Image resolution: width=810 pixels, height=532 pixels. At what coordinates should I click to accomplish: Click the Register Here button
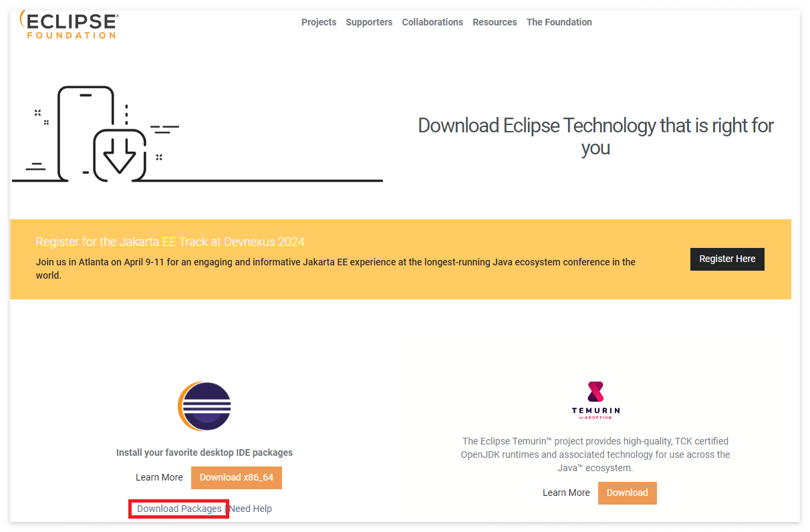727,259
